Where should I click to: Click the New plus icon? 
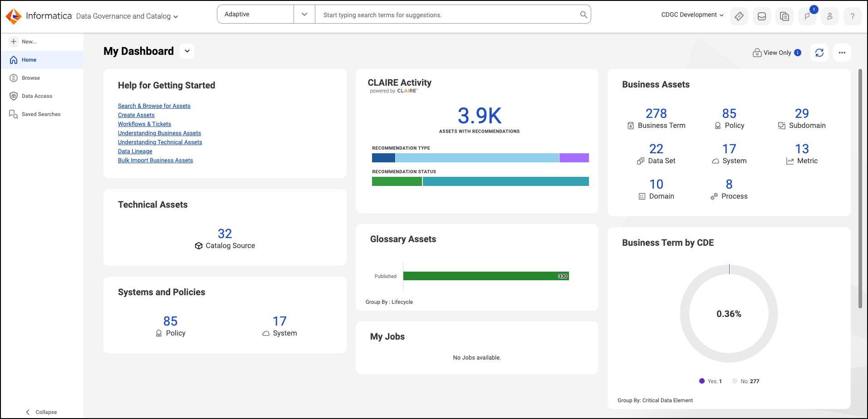tap(14, 41)
